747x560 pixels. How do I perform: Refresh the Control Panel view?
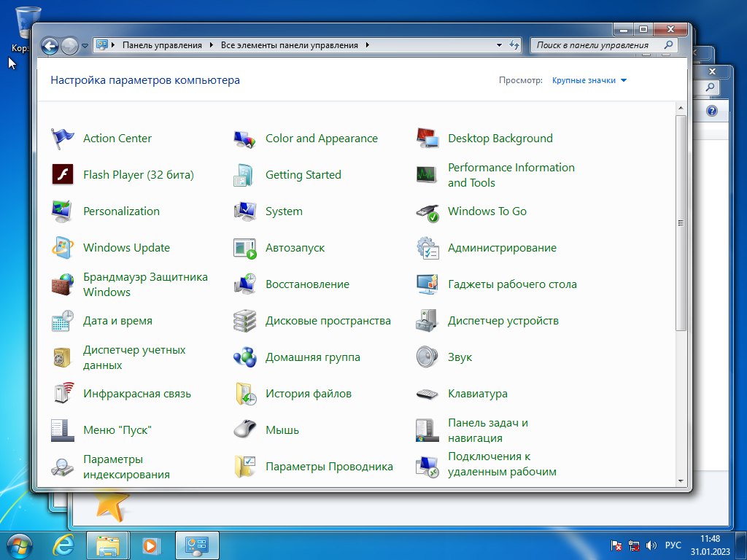[514, 45]
